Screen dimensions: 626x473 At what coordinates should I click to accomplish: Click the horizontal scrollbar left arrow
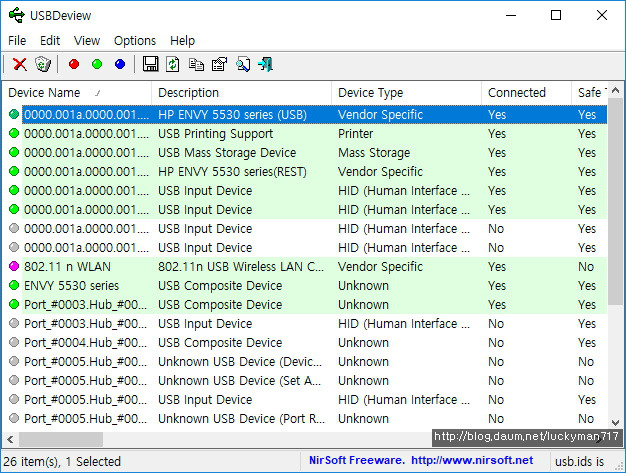tap(10, 439)
